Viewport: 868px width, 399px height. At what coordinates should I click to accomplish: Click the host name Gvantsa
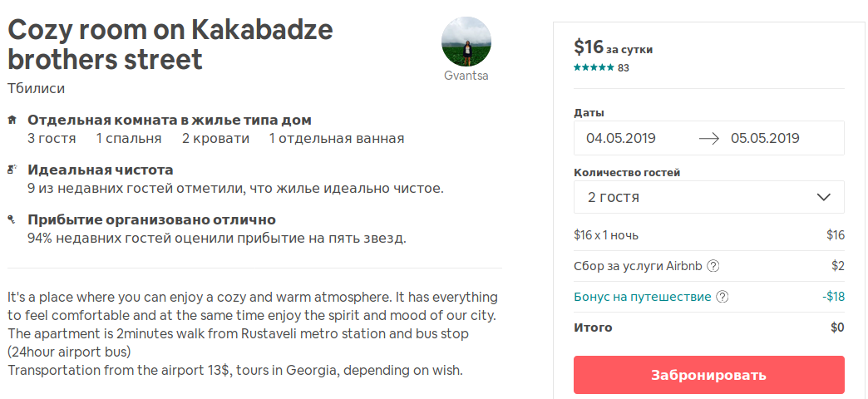pos(466,76)
